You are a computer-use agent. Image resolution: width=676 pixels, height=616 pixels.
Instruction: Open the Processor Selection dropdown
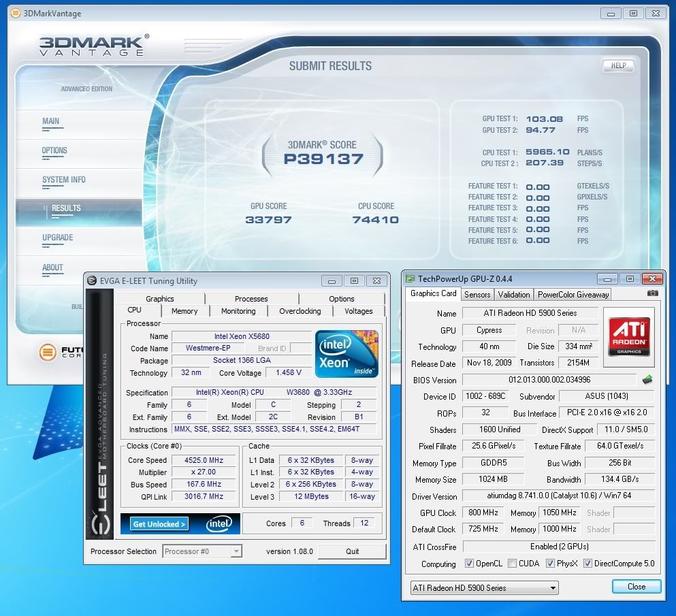point(202,551)
